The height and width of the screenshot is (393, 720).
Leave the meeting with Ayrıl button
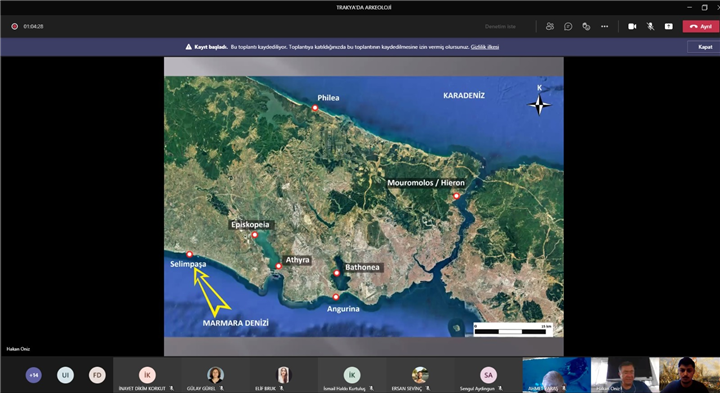pyautogui.click(x=701, y=27)
